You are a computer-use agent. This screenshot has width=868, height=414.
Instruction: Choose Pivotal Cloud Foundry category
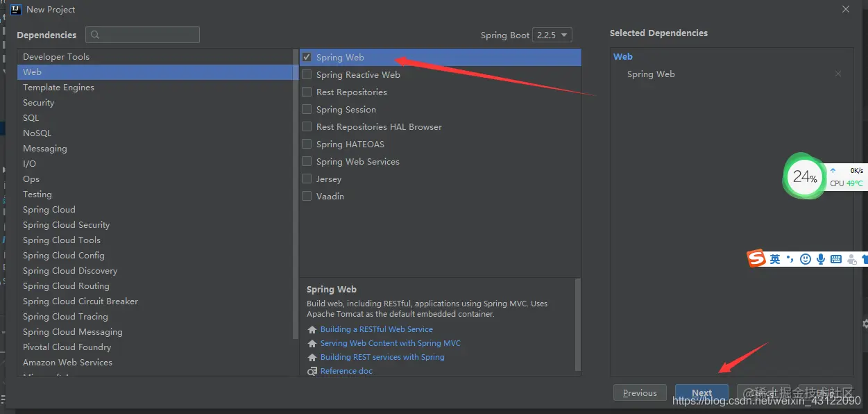tap(155, 347)
